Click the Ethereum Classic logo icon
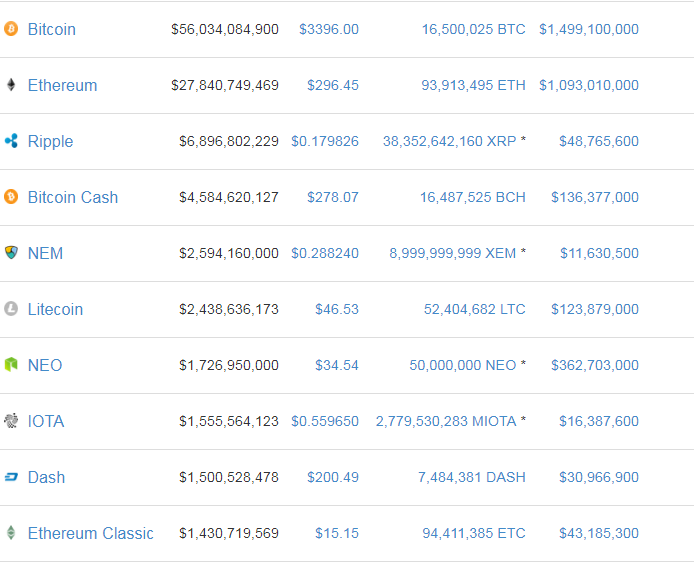 (x=11, y=533)
